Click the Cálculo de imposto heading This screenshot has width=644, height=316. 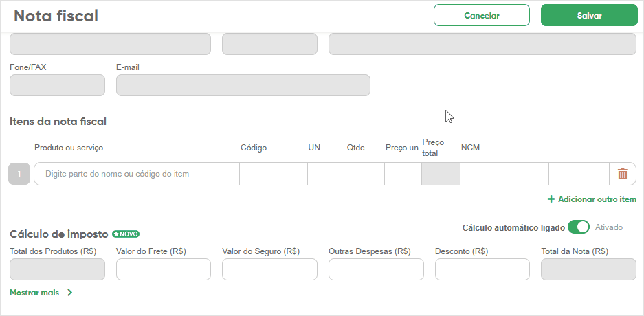tap(58, 234)
